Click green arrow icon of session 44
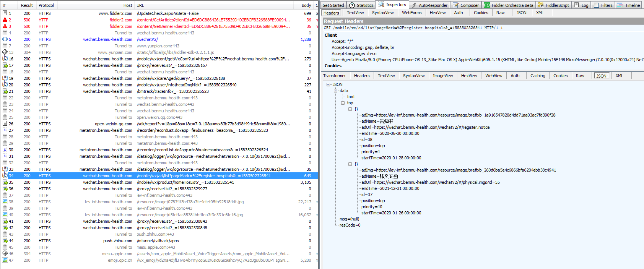Screen dimensions: 644x269 [x=5, y=240]
